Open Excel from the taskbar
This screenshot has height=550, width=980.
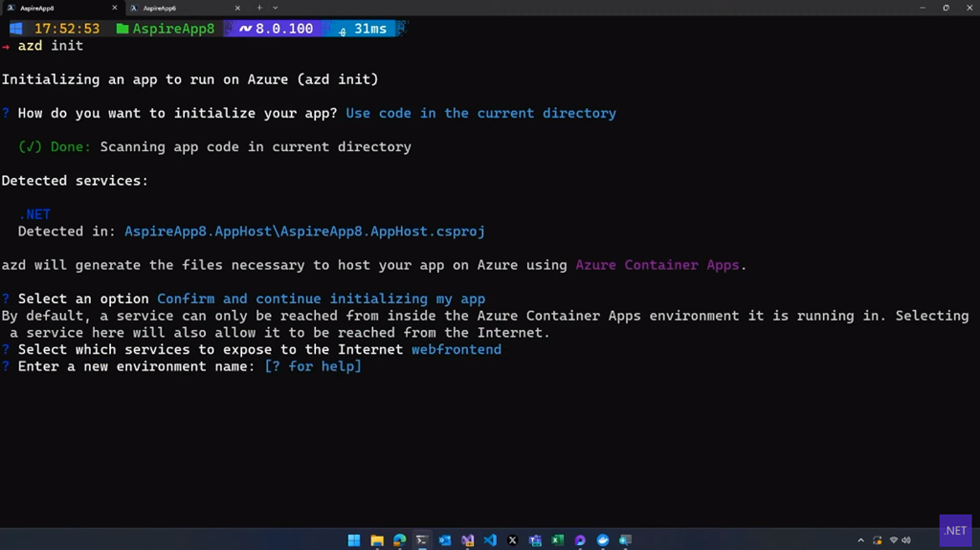(557, 540)
